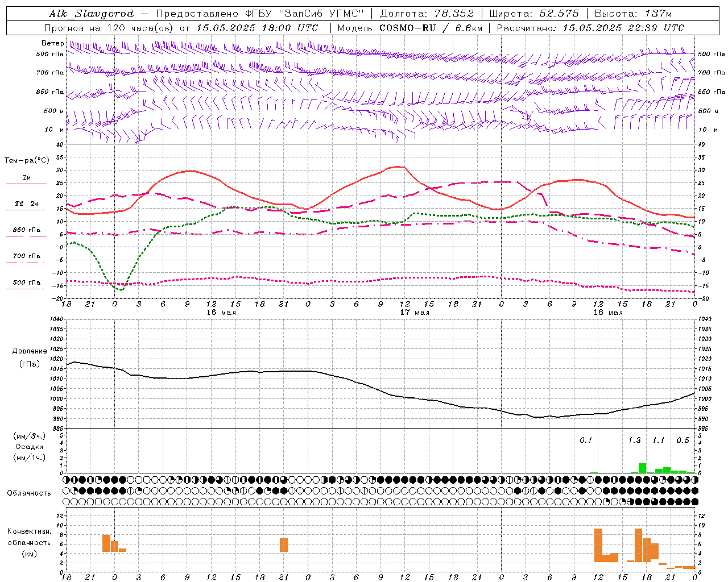Click the Давление pressure panel label
Image resolution: width=728 pixels, height=582 pixels.
tap(30, 351)
